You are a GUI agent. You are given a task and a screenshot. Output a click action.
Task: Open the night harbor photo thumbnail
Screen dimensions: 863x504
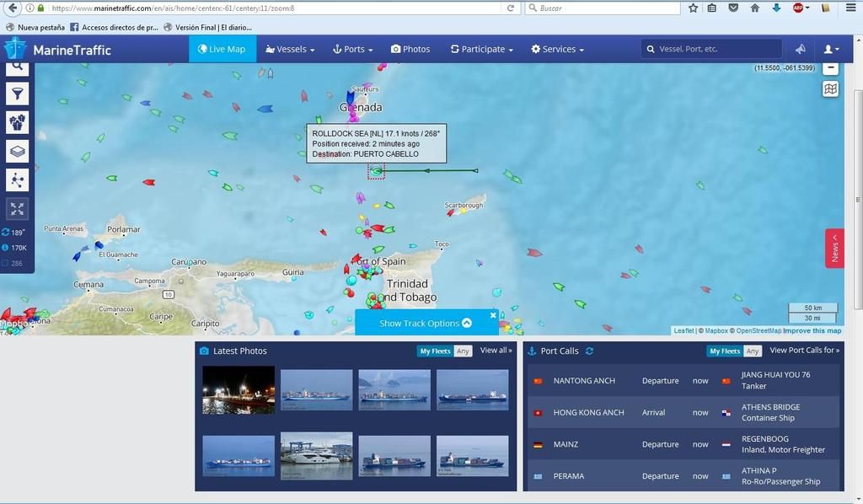(239, 390)
